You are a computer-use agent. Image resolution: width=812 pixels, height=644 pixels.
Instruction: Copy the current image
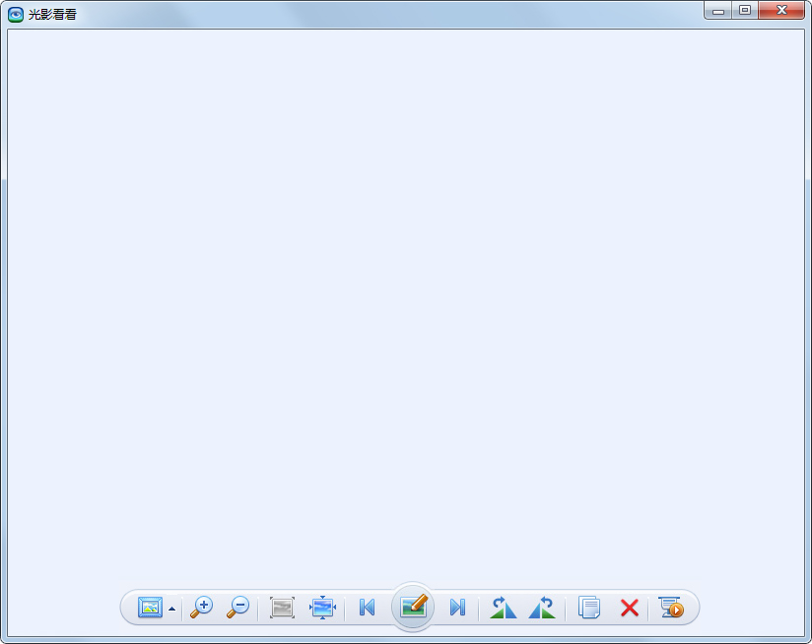click(x=589, y=608)
